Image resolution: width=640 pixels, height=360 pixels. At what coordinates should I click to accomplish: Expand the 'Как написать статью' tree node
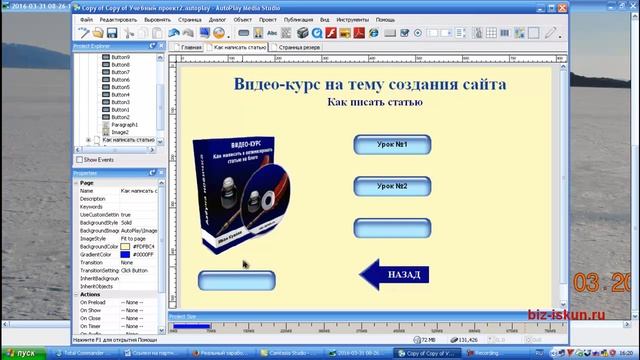[88, 140]
